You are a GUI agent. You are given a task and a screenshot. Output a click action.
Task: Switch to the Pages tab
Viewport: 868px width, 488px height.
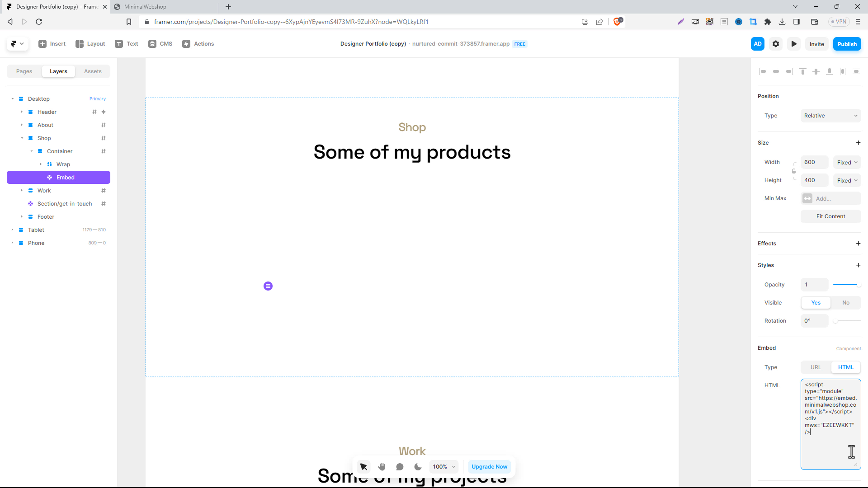[24, 71]
